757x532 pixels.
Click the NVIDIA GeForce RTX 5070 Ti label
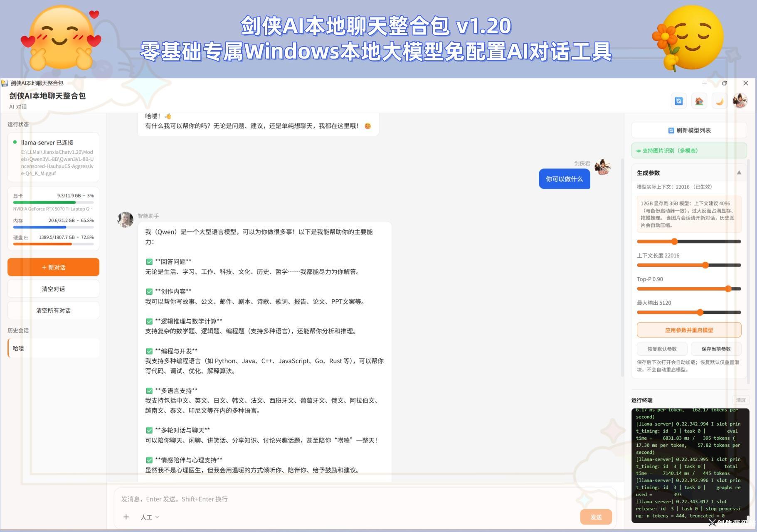click(53, 209)
